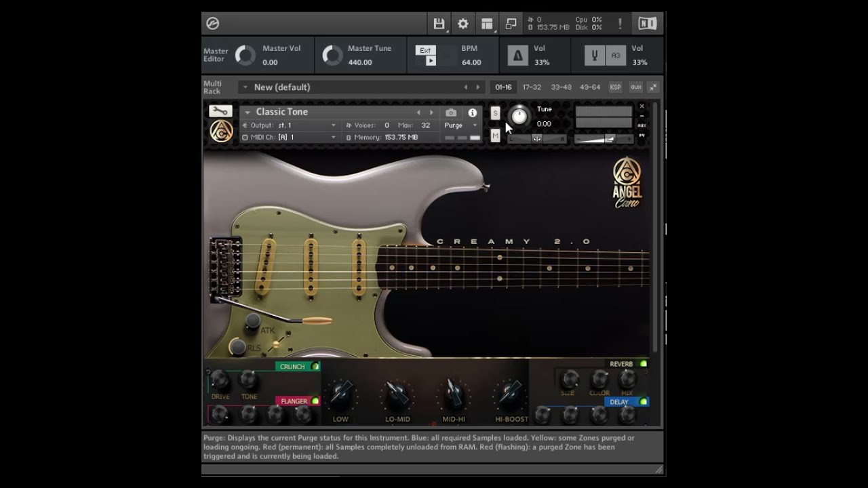Show instrument info with the i icon

(473, 113)
